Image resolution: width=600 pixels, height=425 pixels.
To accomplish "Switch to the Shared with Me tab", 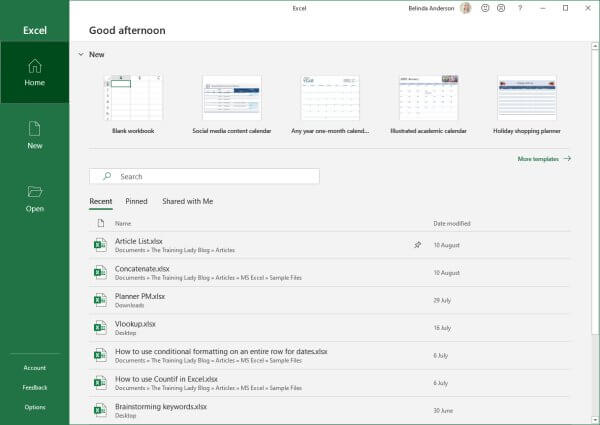I will [188, 201].
